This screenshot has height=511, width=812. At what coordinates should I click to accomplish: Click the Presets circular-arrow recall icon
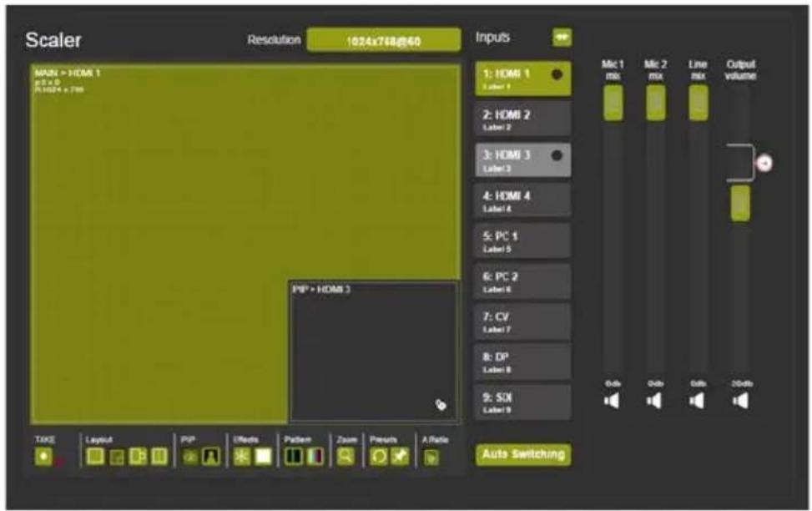coord(379,457)
